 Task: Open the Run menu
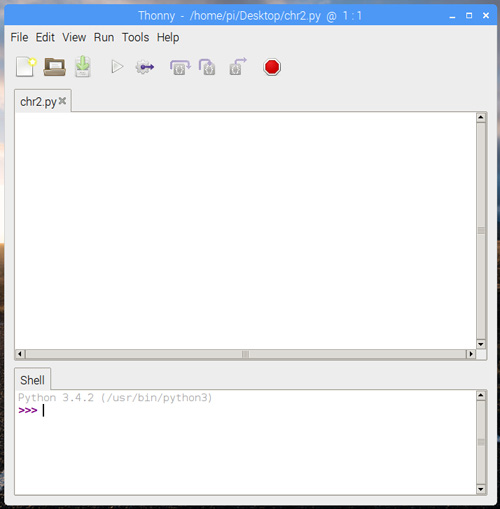[x=104, y=37]
